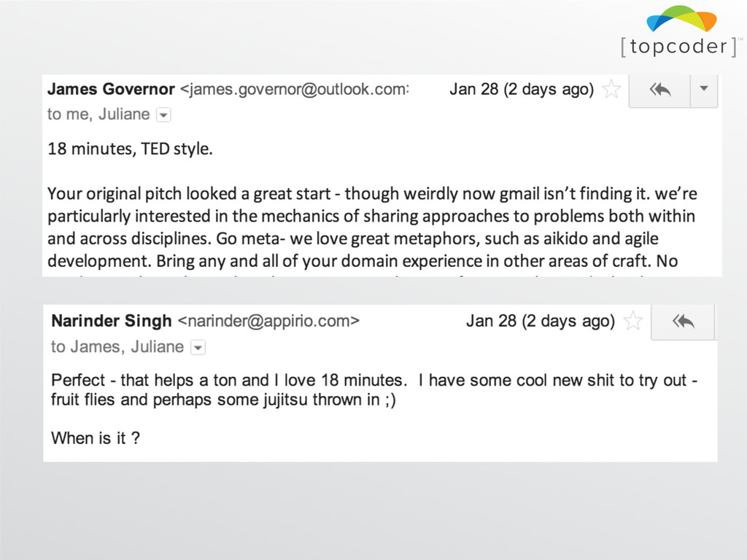747x560 pixels.
Task: Click sender name James Governor
Action: pyautogui.click(x=111, y=90)
